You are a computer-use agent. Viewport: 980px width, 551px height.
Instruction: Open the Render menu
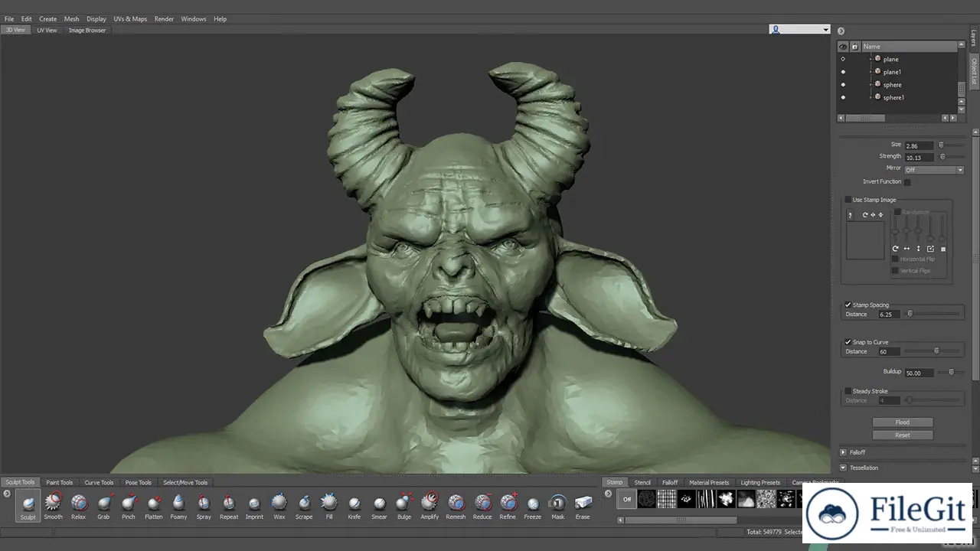[164, 18]
